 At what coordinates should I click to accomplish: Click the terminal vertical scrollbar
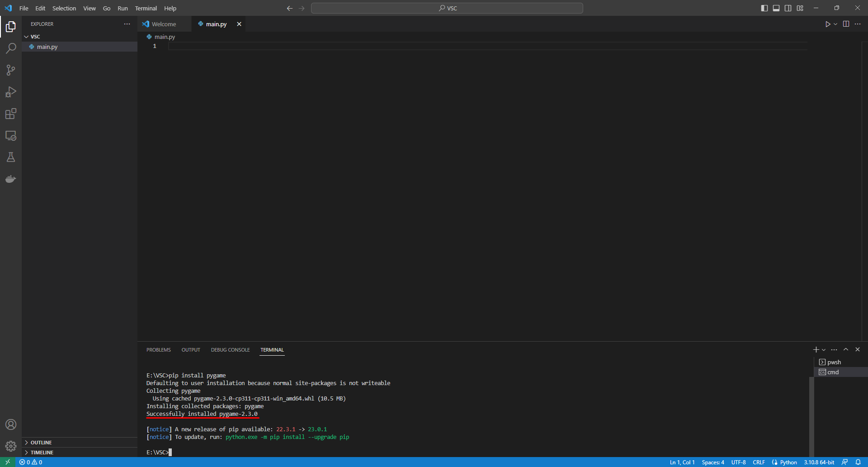pyautogui.click(x=811, y=416)
